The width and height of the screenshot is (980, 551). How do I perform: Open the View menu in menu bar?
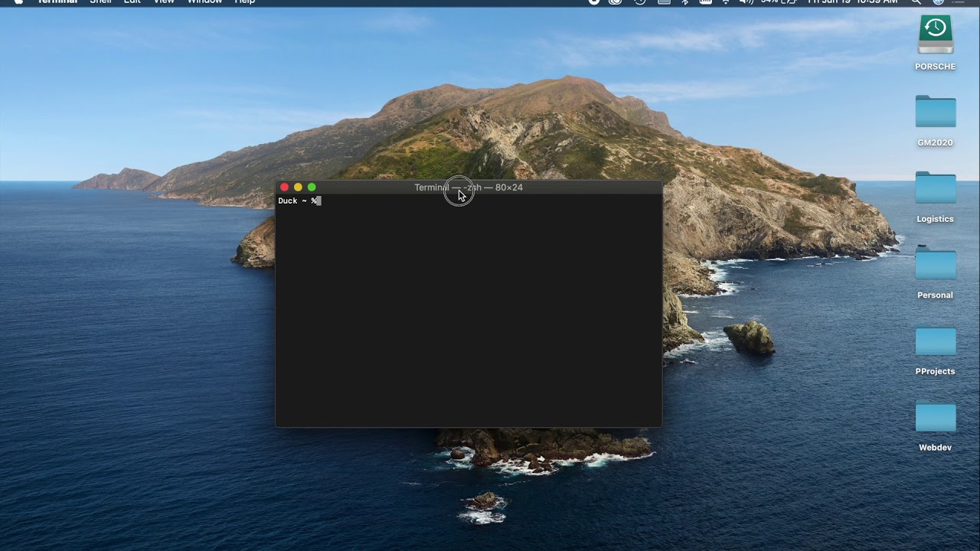[164, 2]
